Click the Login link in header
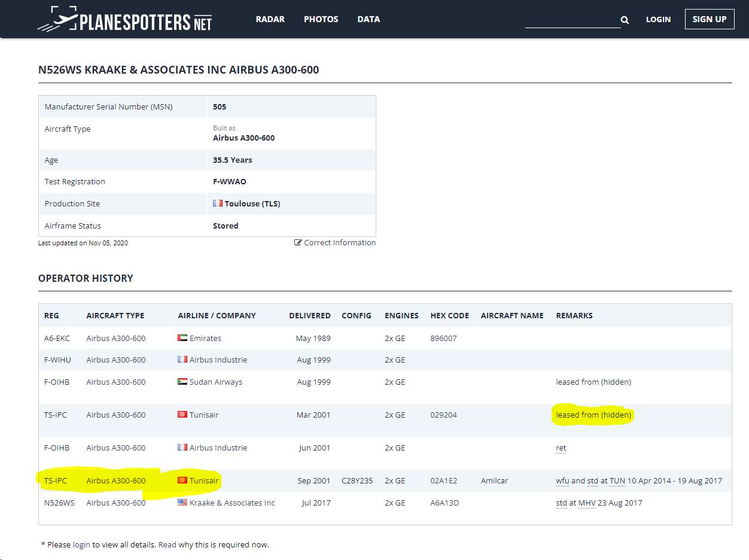Viewport: 749px width, 560px height. tap(658, 19)
